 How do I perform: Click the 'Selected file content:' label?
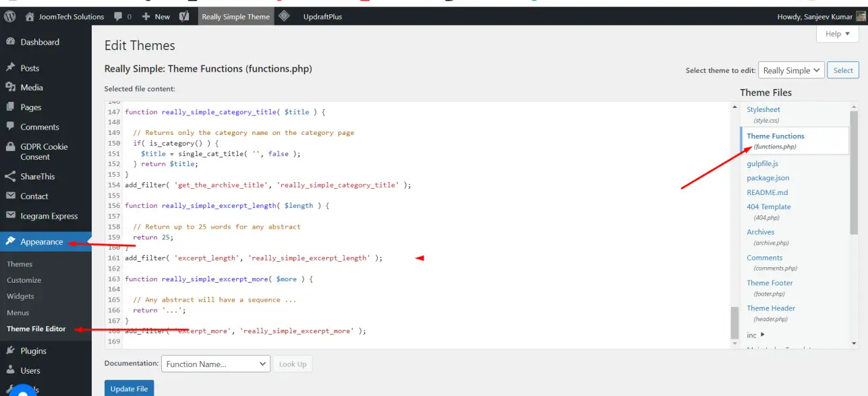click(140, 88)
